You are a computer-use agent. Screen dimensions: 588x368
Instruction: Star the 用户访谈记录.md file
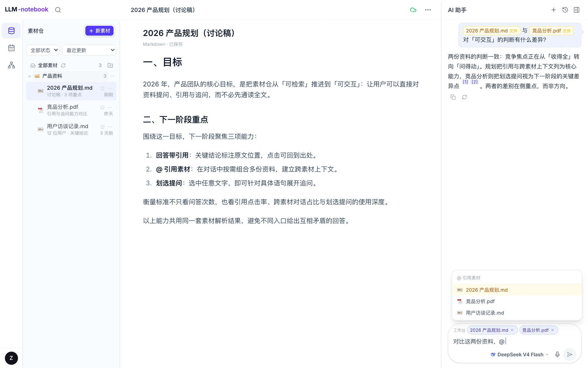102,126
